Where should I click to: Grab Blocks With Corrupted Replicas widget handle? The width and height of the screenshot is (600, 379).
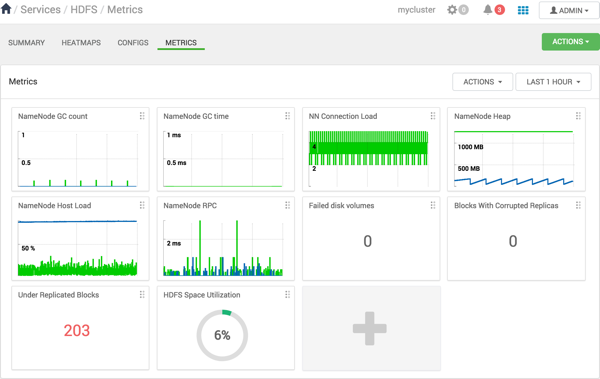[x=578, y=206]
